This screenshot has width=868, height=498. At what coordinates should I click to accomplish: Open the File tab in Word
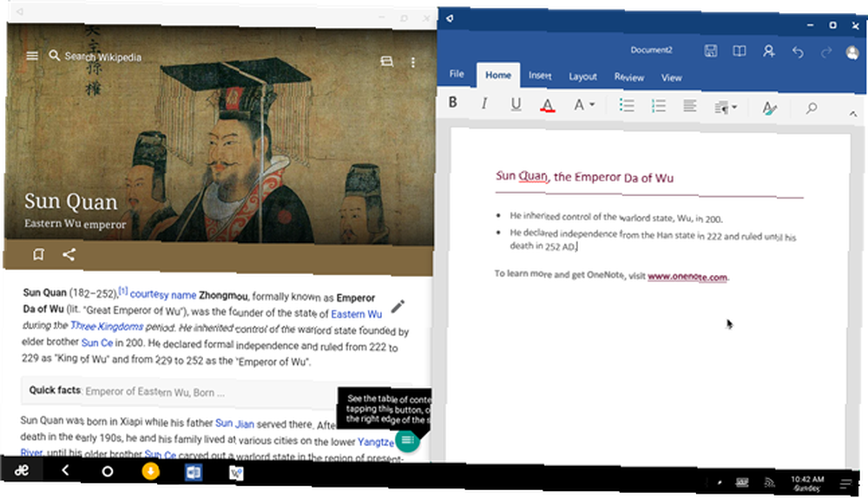(457, 74)
